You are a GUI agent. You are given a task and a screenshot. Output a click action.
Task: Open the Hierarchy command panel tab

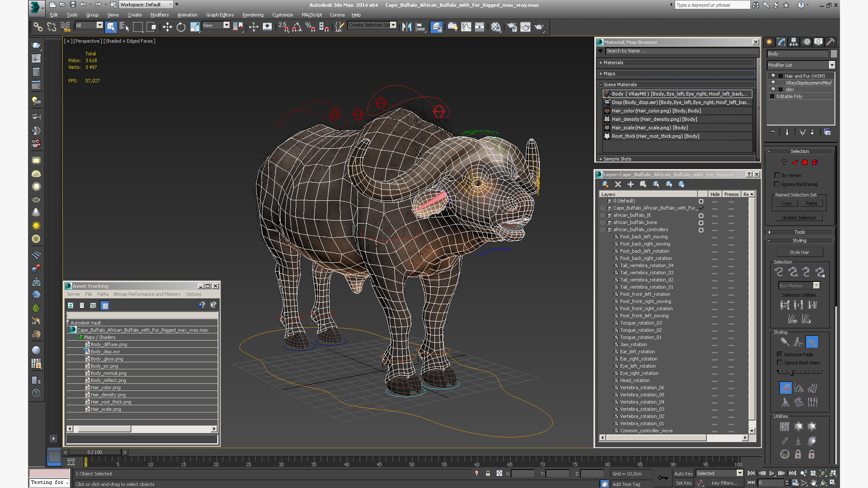[x=793, y=42]
